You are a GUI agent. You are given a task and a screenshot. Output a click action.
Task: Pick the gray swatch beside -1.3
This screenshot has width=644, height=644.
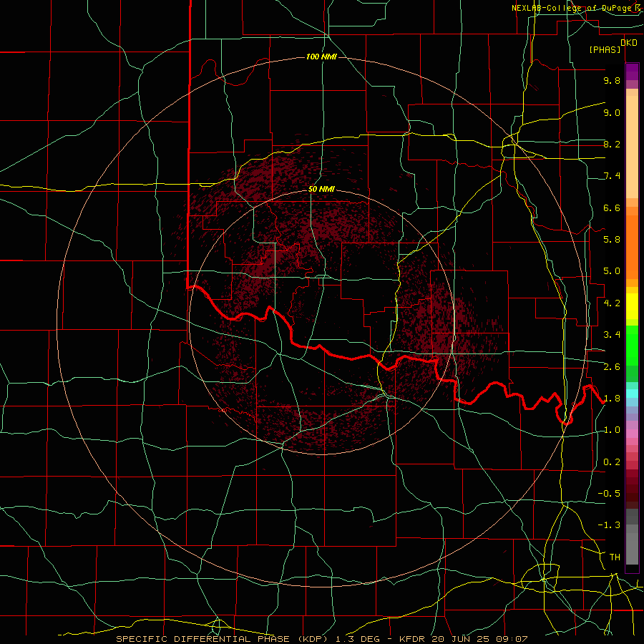click(x=632, y=528)
